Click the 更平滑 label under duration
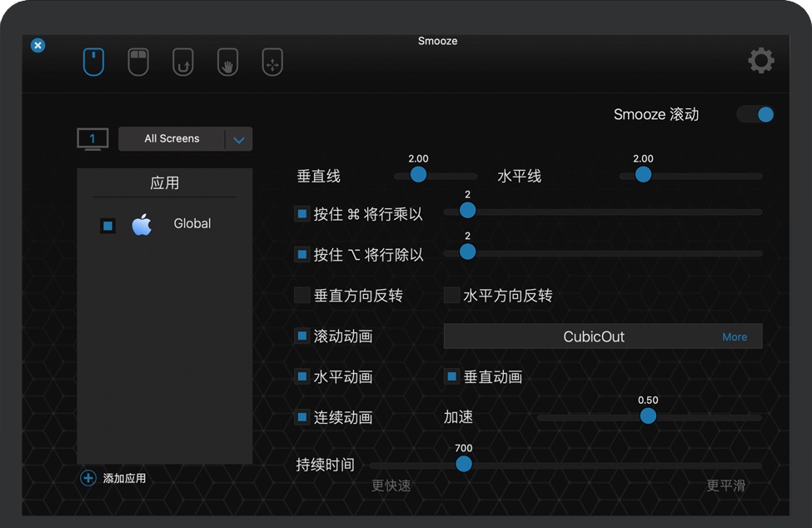This screenshot has width=812, height=528. click(726, 486)
